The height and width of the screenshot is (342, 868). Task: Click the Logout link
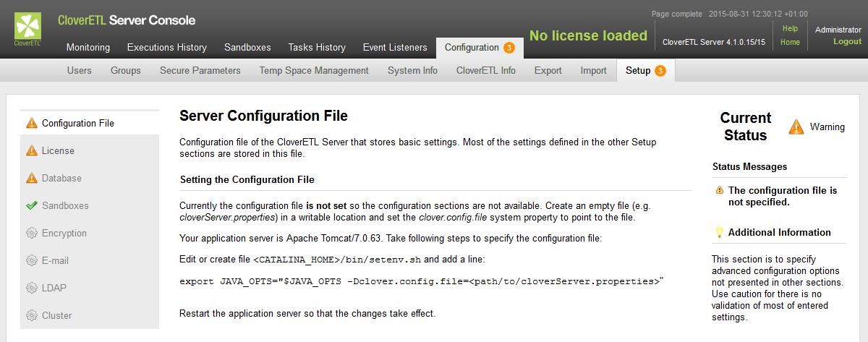(847, 41)
